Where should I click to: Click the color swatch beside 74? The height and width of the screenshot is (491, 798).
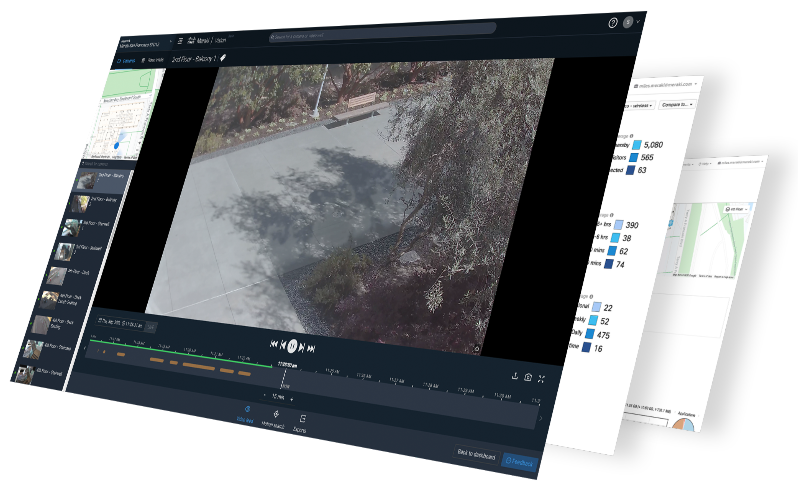pyautogui.click(x=608, y=264)
